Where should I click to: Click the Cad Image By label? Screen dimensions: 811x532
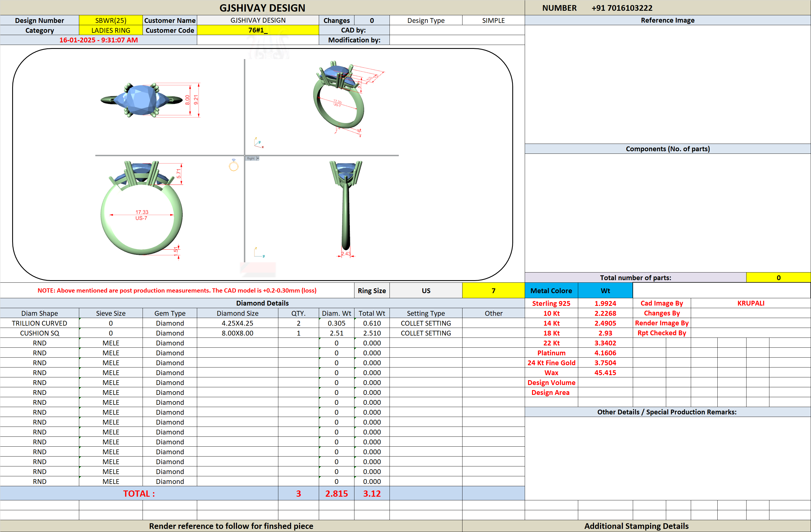click(x=661, y=303)
